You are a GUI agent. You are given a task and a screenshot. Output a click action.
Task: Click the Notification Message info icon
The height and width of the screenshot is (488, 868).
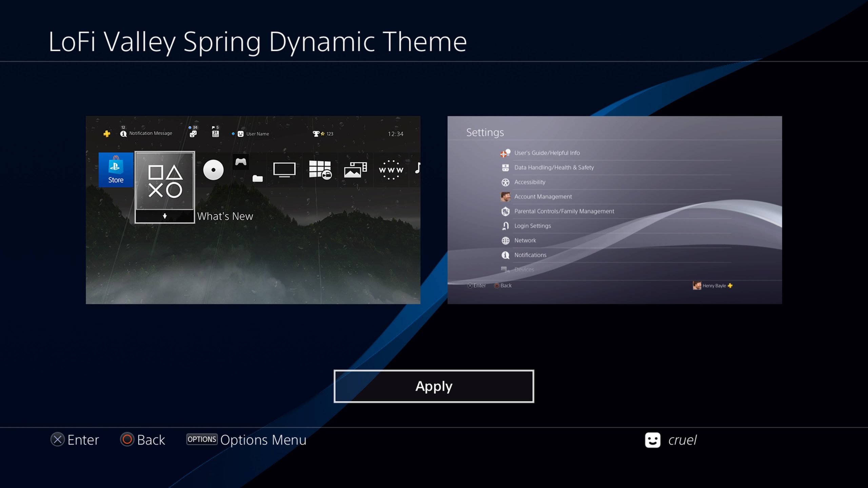point(123,134)
